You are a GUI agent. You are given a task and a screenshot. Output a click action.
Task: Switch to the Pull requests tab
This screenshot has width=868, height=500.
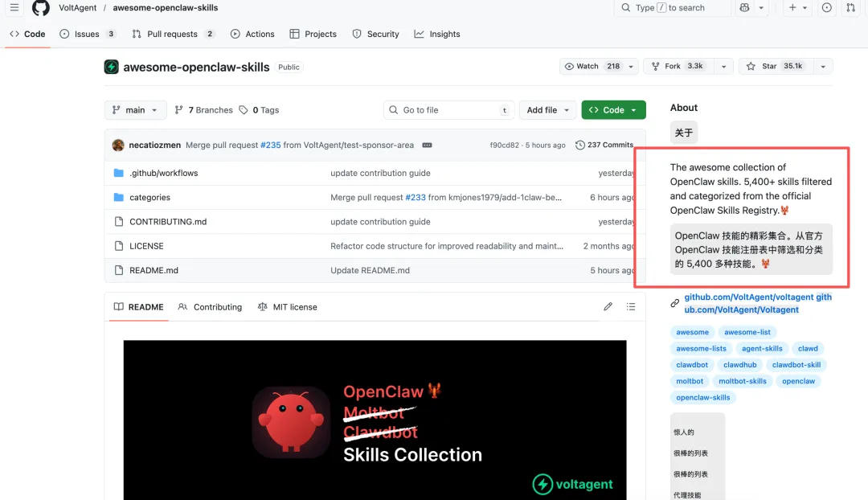[174, 34]
